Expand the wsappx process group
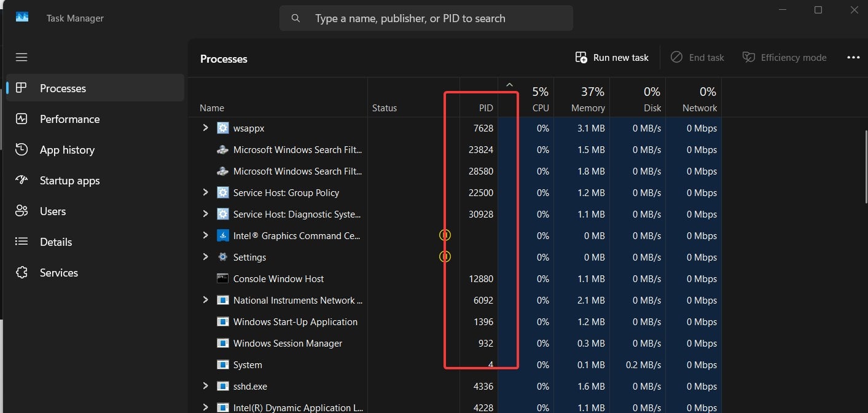Viewport: 868px width, 413px height. tap(206, 128)
